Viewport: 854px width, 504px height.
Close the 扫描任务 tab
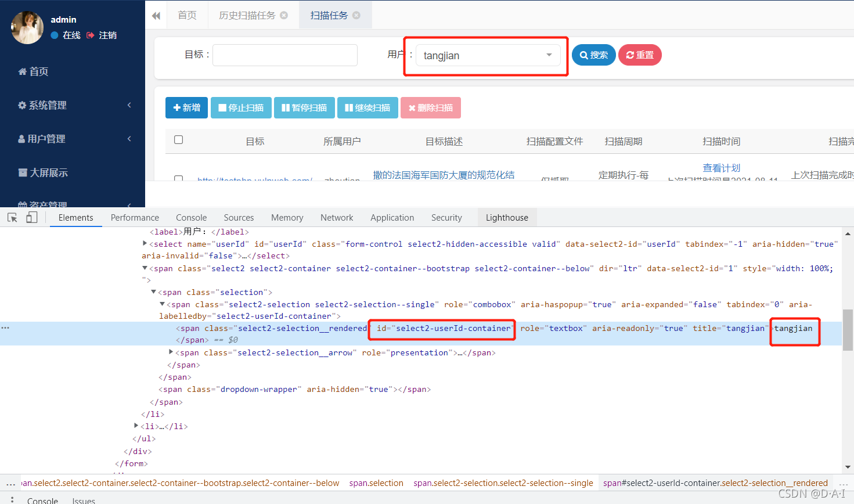tap(356, 15)
